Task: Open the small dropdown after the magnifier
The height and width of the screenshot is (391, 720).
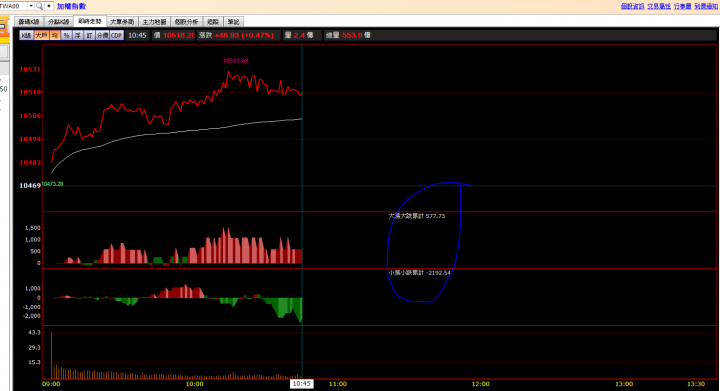Action: 49,6
